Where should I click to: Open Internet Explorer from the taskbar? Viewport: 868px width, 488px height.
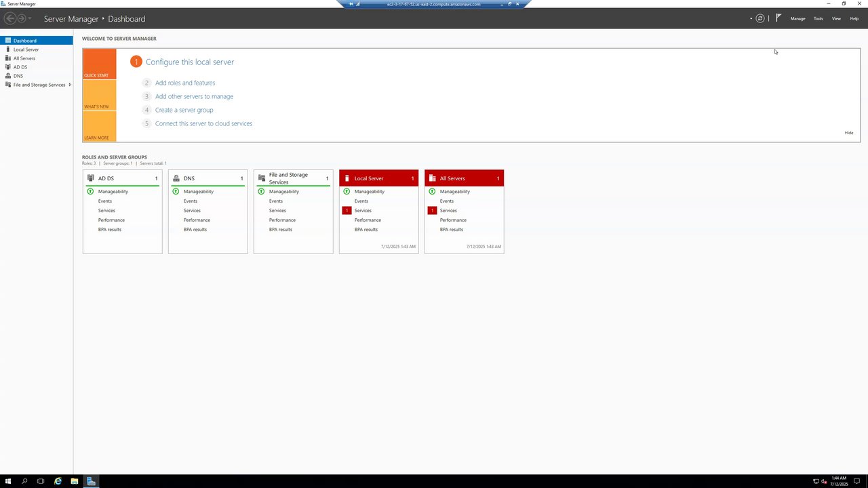point(58,481)
